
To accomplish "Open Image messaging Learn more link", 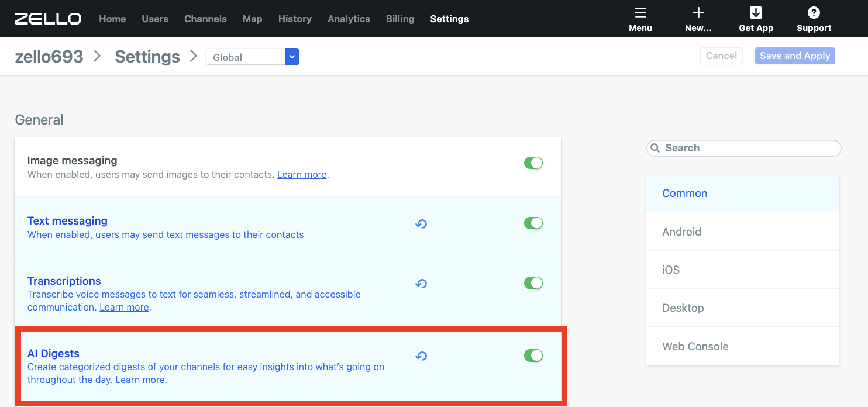I will tap(302, 174).
